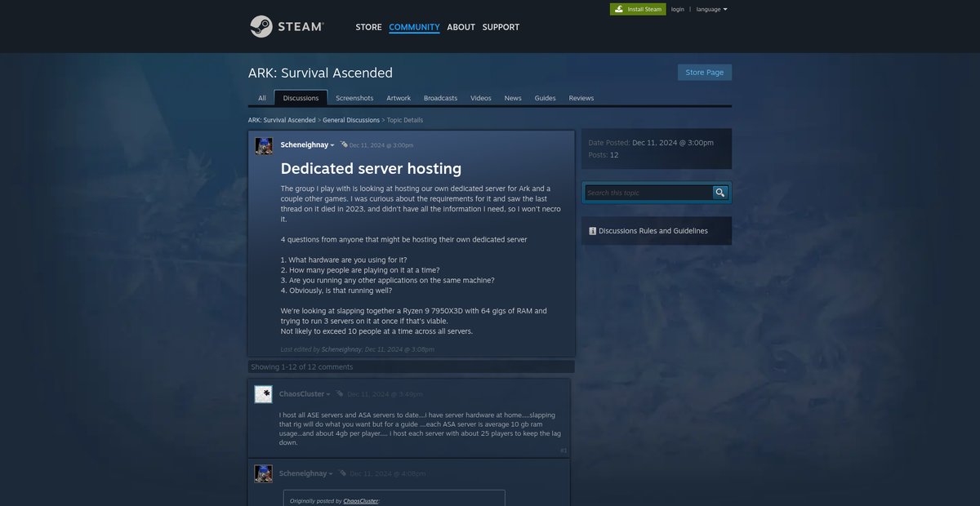Click the Date Posted Dec 11, 2024 text
980x506 pixels.
(651, 142)
